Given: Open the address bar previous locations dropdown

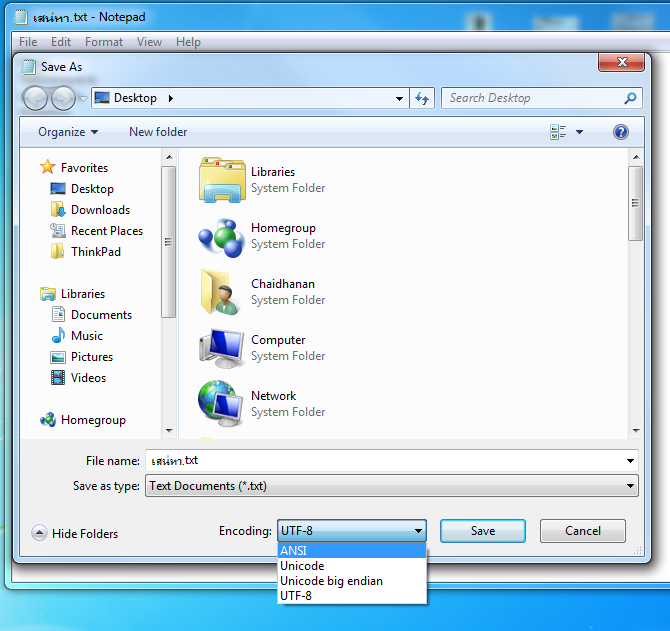Looking at the screenshot, I should (399, 99).
